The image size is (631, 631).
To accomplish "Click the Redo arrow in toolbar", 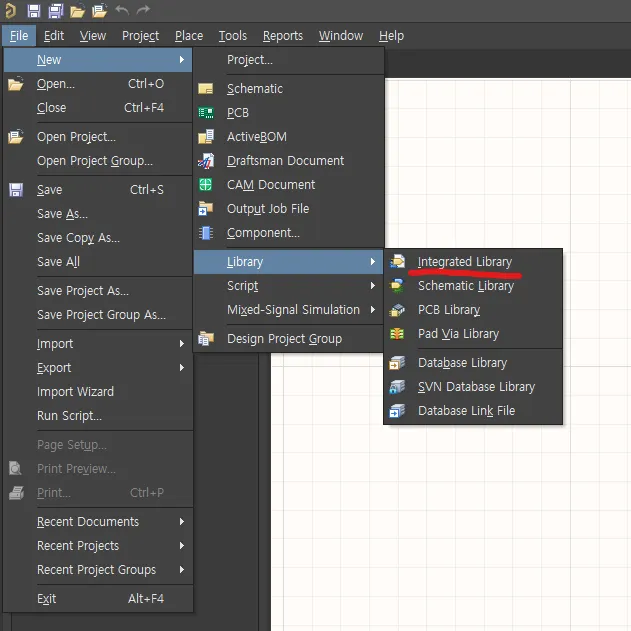I will (143, 10).
